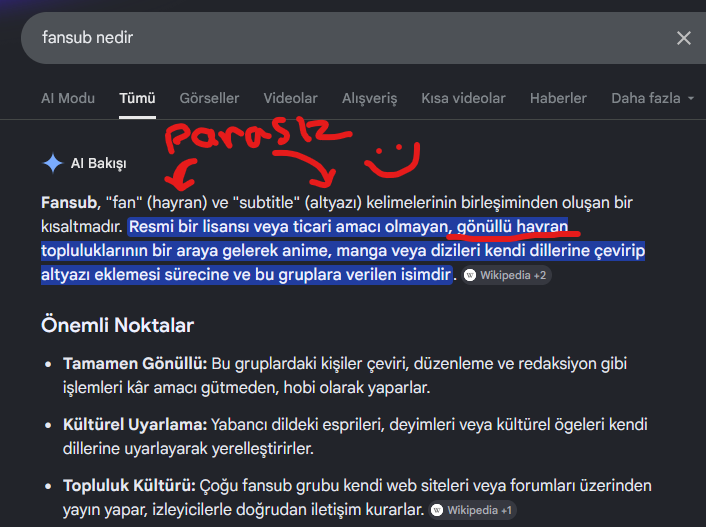Click the text "hobi olarak yaparlar."
Screen dimensions: 706x527
pyautogui.click(x=357, y=388)
